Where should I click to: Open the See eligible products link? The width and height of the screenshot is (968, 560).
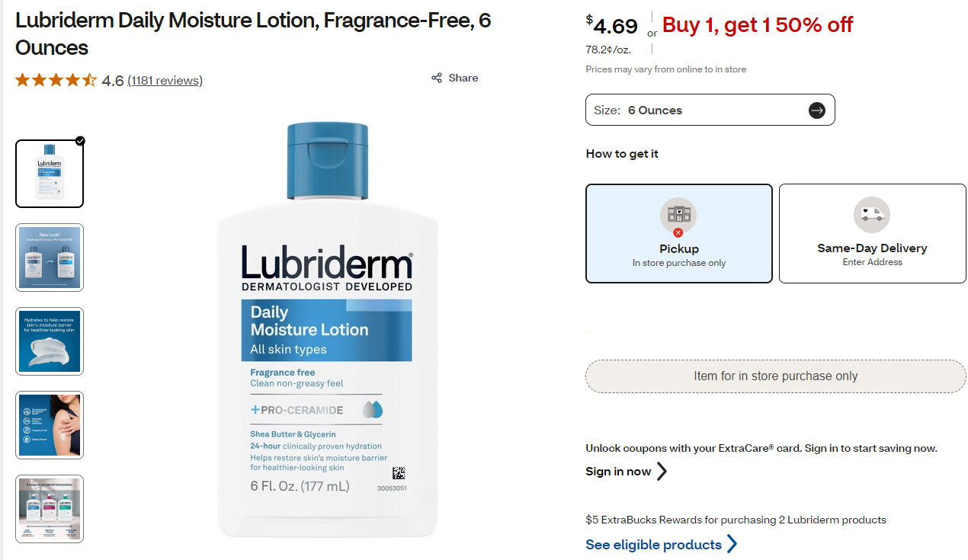pos(653,545)
